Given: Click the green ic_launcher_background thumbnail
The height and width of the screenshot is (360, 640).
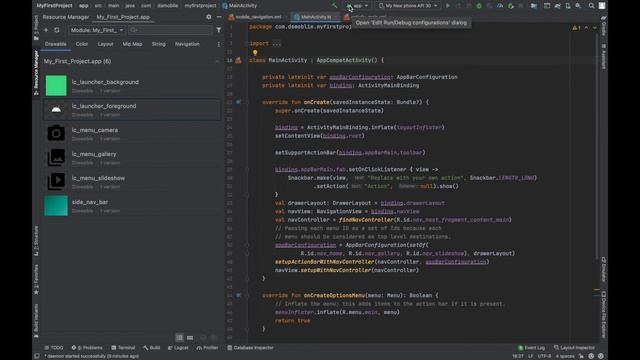Looking at the screenshot, I should [x=56, y=86].
